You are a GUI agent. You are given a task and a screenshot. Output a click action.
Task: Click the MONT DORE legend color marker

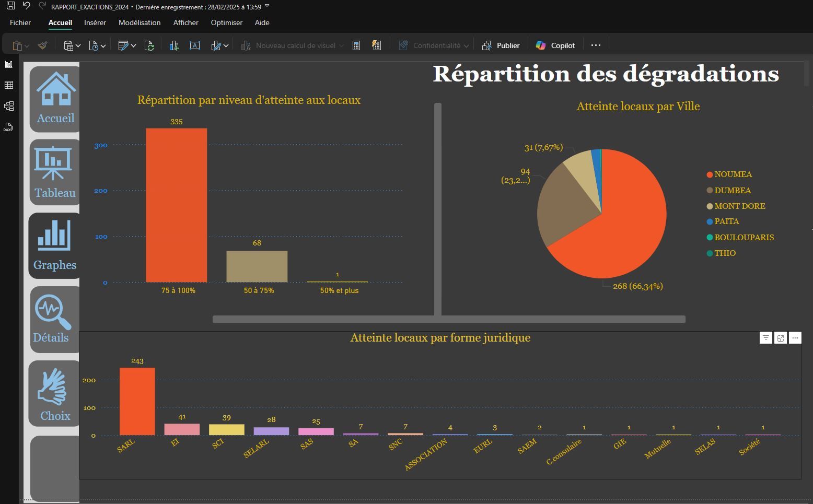(710, 206)
